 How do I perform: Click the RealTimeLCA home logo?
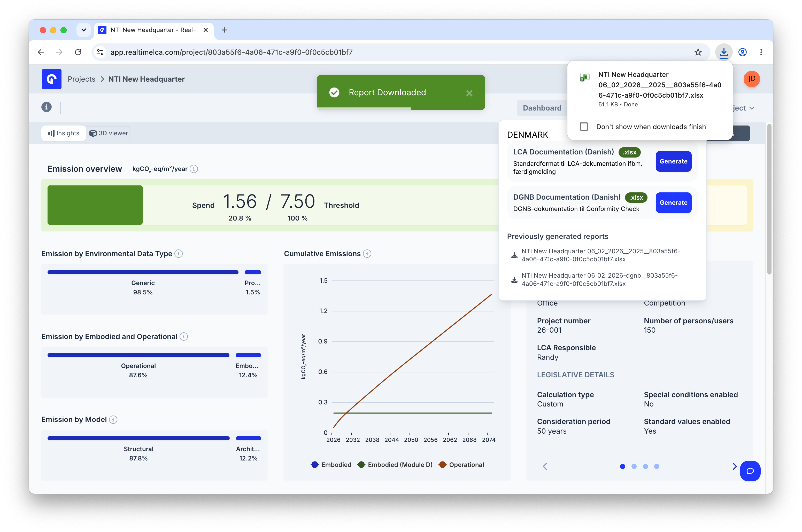coord(51,79)
